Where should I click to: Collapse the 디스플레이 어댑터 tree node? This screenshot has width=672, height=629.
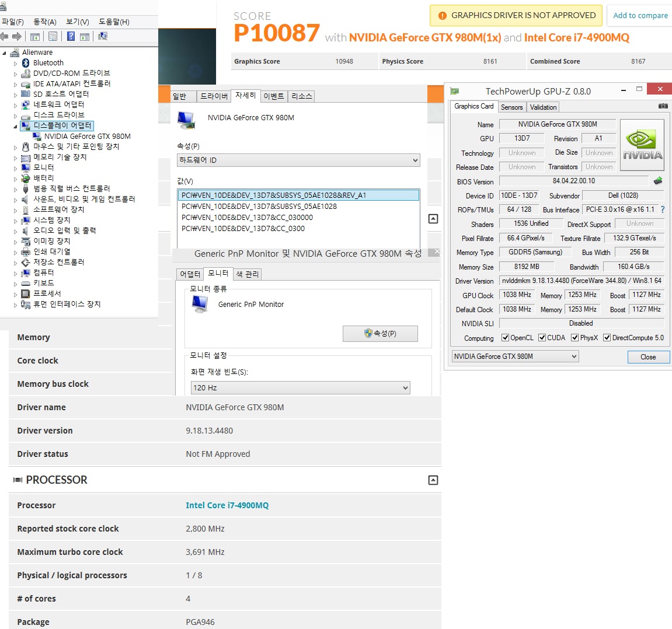coord(15,126)
